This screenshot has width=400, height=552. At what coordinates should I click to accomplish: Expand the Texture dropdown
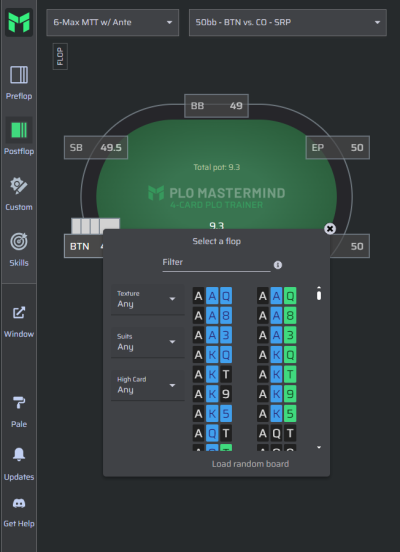pos(148,299)
